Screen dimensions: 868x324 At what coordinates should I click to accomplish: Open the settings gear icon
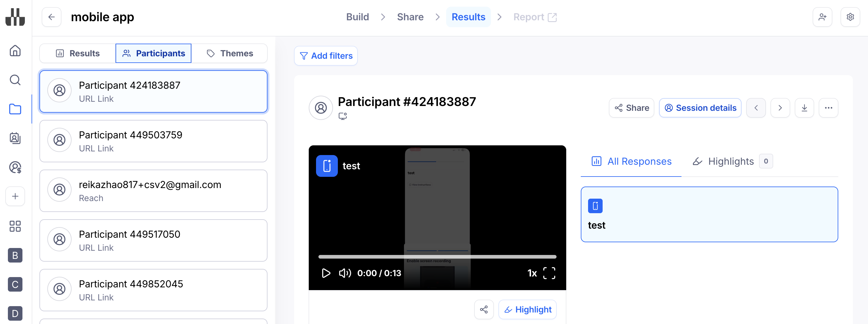(850, 17)
